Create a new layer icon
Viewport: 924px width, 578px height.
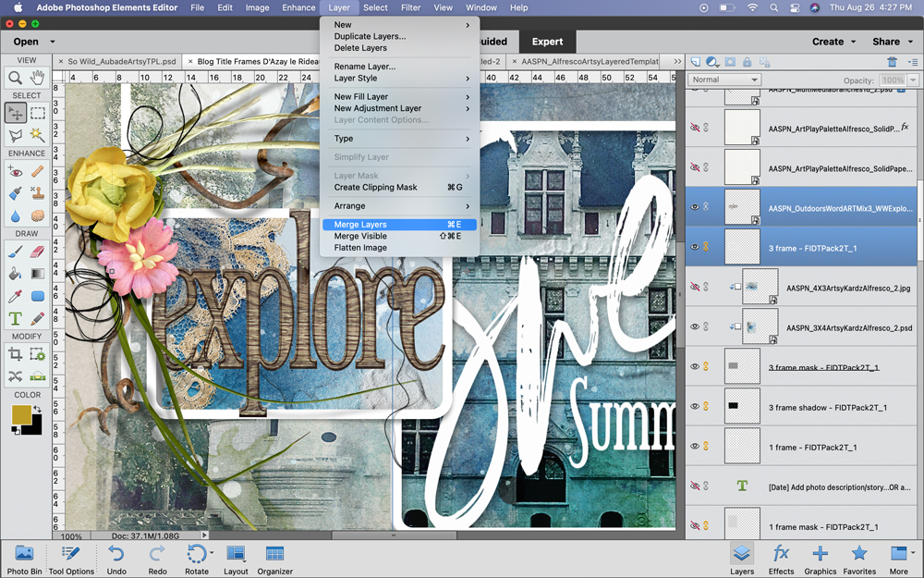[696, 62]
